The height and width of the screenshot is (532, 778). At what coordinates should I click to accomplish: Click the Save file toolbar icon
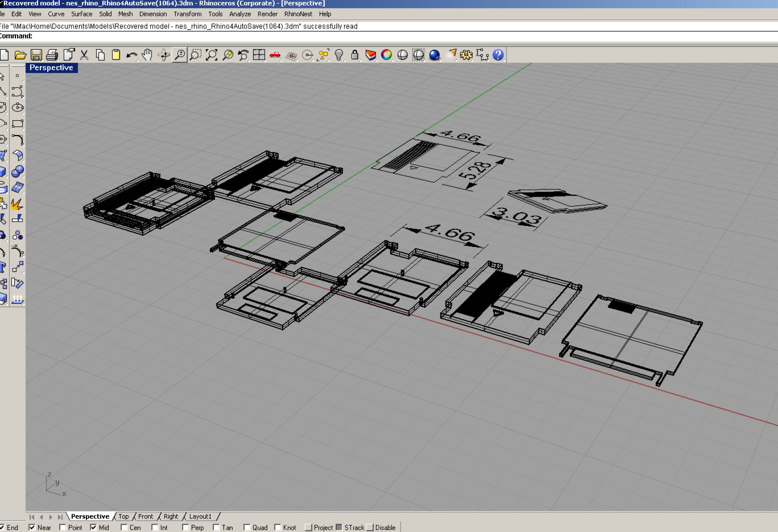(37, 55)
